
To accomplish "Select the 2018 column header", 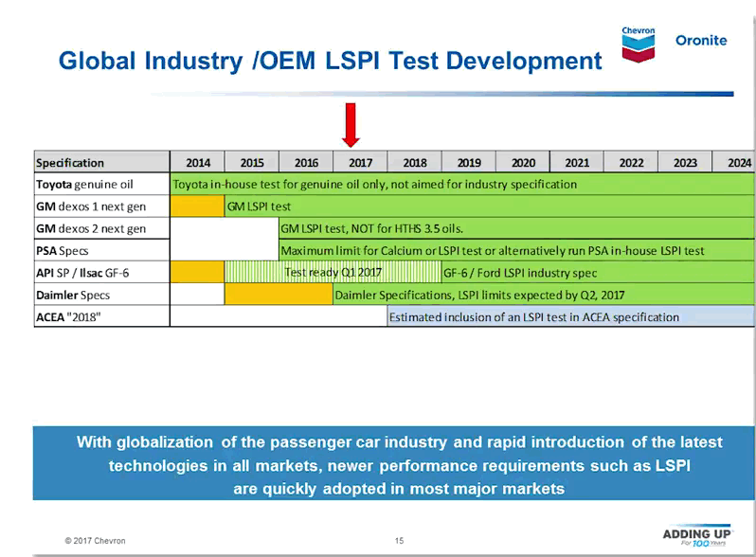I will pyautogui.click(x=415, y=163).
